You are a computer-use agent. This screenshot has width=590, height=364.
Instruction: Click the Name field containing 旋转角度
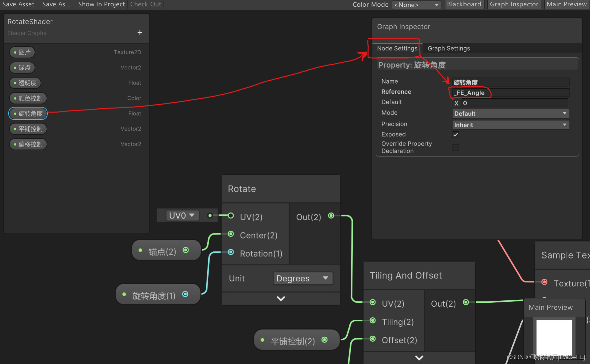click(511, 82)
